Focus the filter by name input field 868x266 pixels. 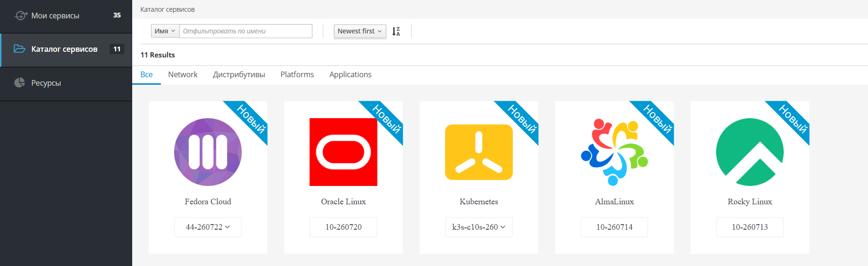tap(246, 31)
